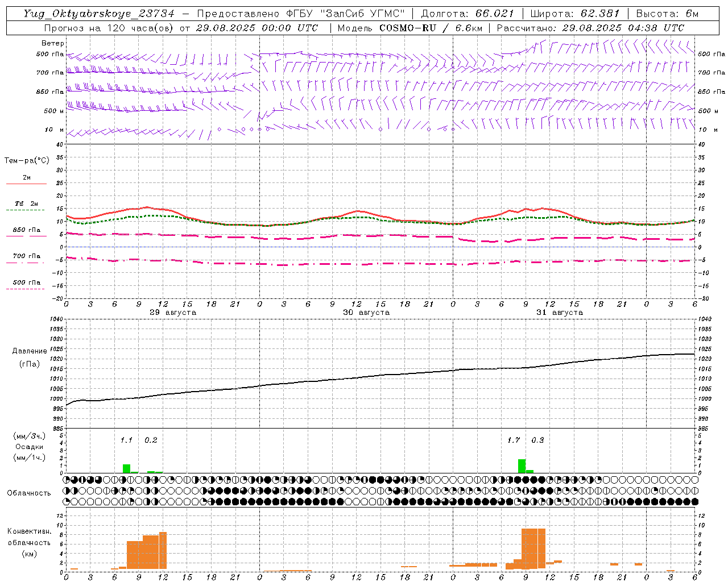This screenshot has height=582, width=728.
Task: Click the '(мм/3ч.)' precipitation unit label
Action: (x=30, y=436)
